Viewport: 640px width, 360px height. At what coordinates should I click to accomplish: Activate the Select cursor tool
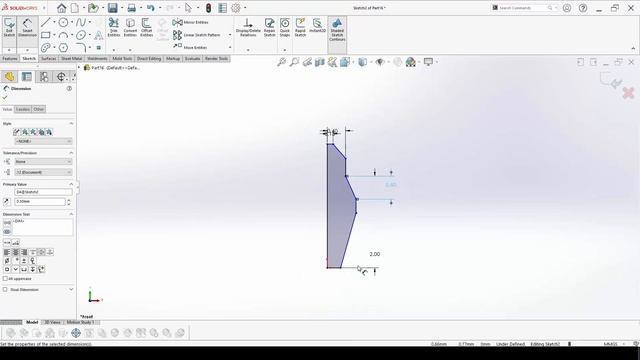tap(188, 8)
